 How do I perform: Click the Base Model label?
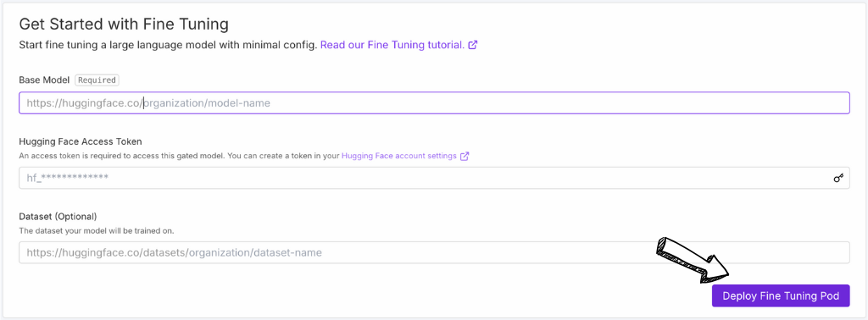[44, 80]
